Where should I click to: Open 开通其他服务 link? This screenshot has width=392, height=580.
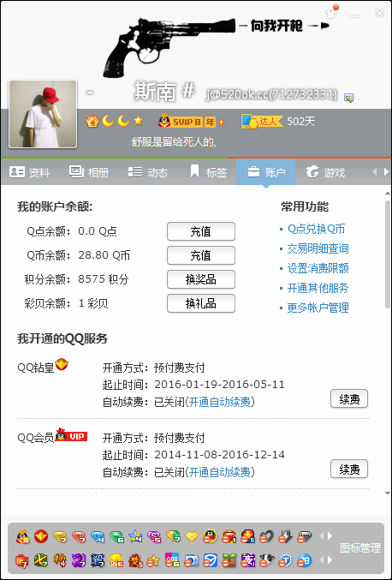[x=318, y=288]
